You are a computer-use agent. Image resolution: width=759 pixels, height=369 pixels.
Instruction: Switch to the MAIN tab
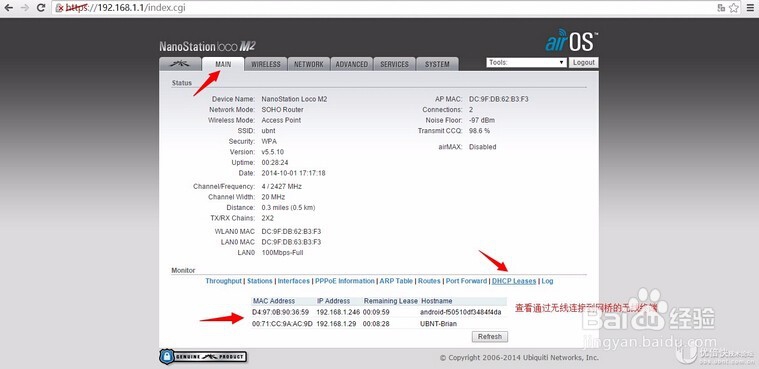223,64
